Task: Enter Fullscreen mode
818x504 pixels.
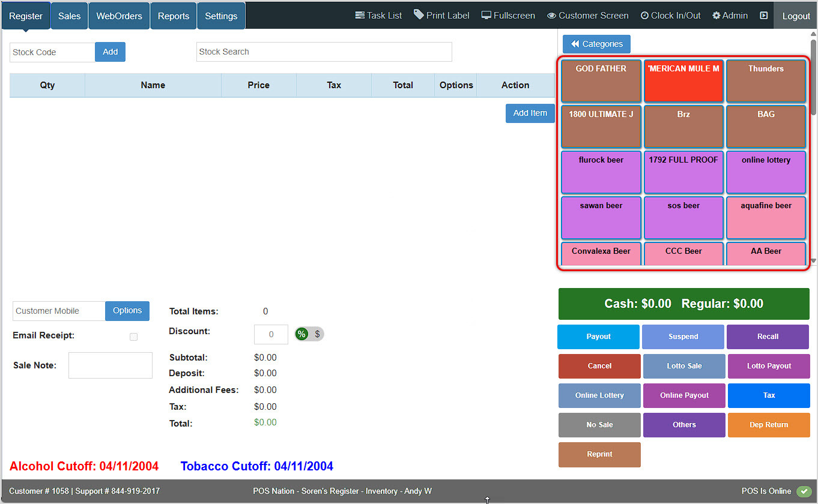Action: click(x=507, y=15)
